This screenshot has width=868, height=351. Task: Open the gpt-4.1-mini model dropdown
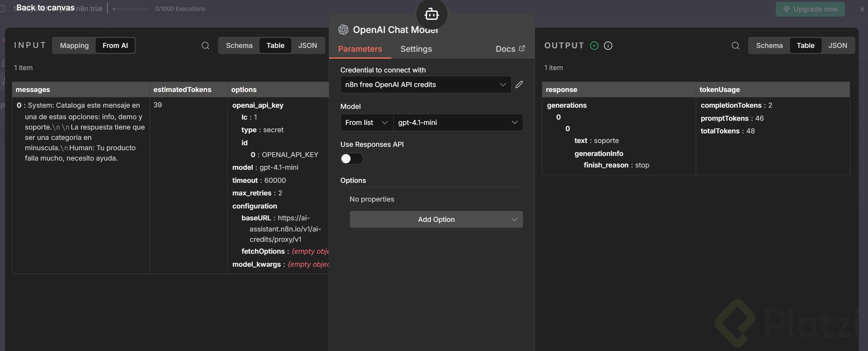click(458, 123)
